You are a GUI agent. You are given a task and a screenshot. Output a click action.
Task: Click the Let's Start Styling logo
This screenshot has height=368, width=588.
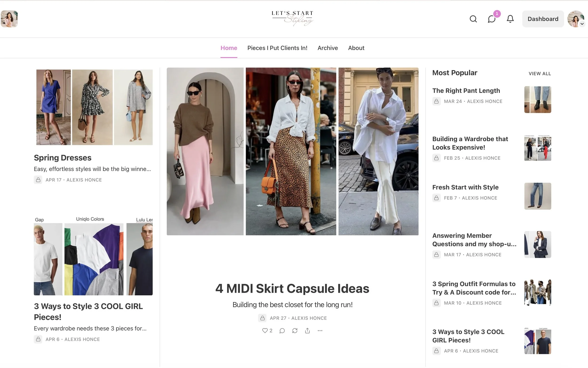[x=292, y=17]
